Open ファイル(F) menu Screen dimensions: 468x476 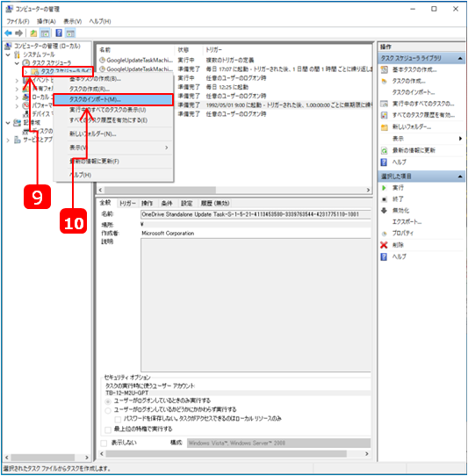[18, 21]
